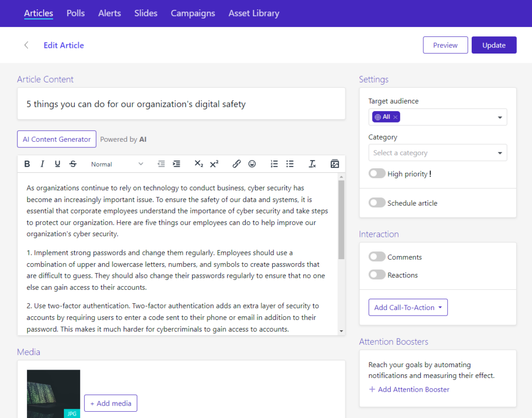Viewport: 532px width, 418px height.
Task: Turn on Schedule article switch
Action: point(377,203)
